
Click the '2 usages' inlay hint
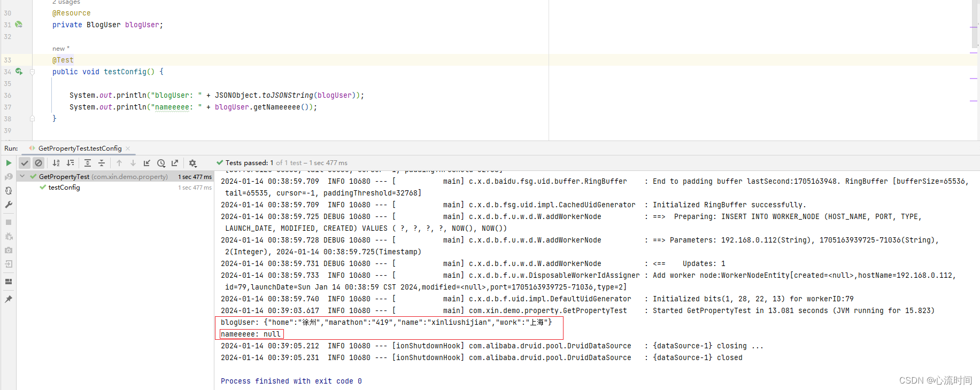click(x=66, y=3)
